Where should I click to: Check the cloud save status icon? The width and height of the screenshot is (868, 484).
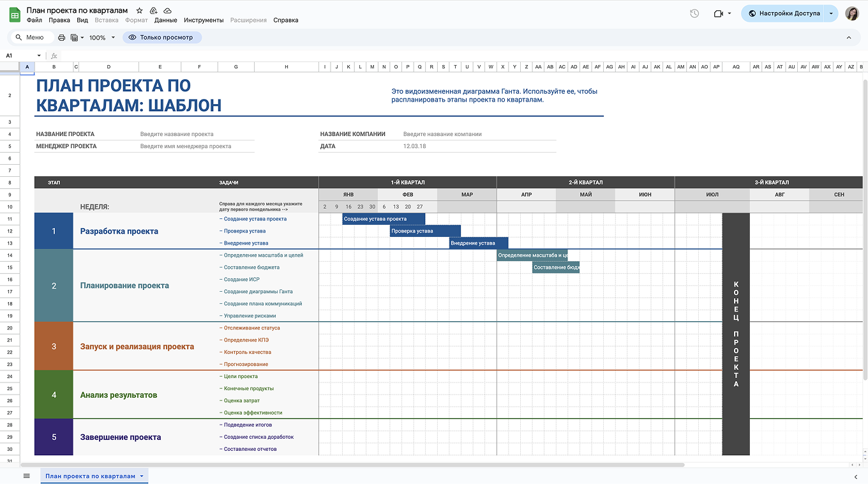click(x=167, y=11)
